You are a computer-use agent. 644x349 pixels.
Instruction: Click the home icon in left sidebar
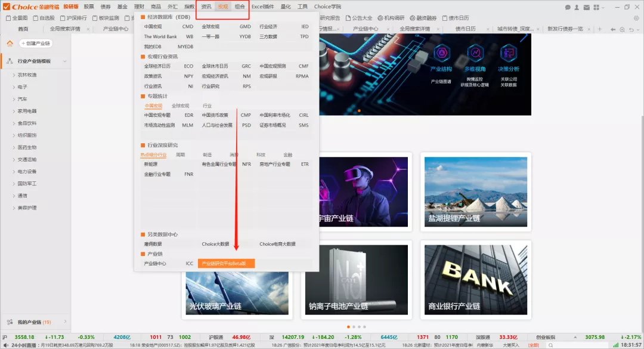tap(10, 44)
